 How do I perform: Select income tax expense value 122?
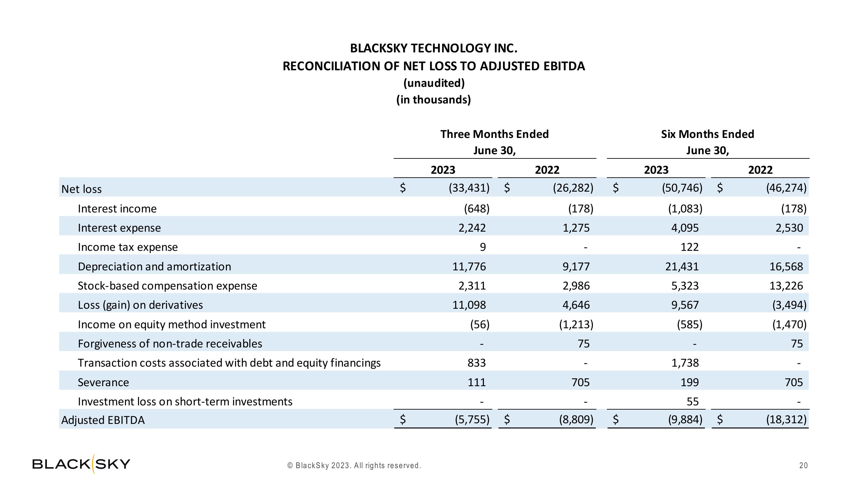tap(689, 247)
